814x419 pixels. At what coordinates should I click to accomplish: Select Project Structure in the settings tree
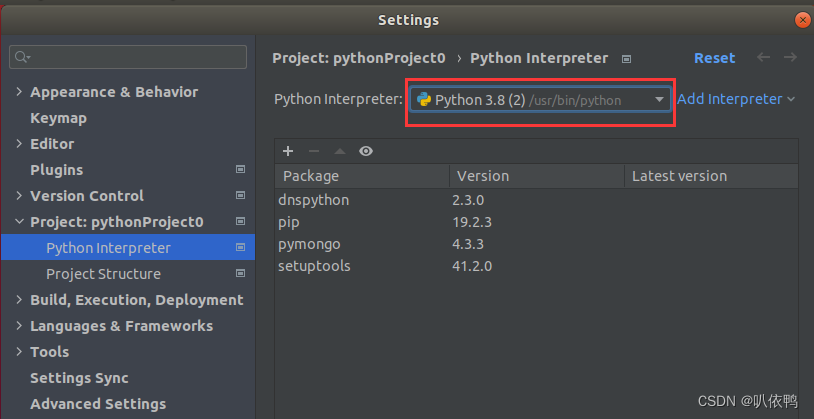(x=103, y=274)
